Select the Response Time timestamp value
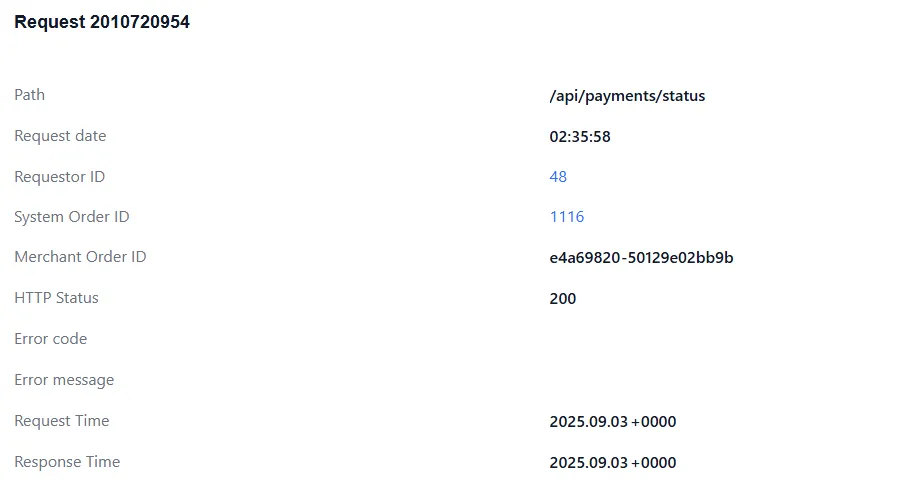 click(613, 463)
